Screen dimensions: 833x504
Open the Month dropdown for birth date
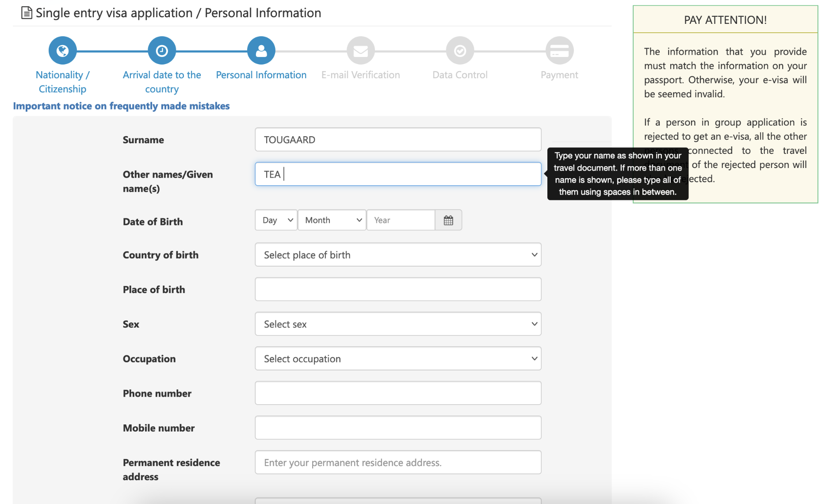[x=332, y=220]
